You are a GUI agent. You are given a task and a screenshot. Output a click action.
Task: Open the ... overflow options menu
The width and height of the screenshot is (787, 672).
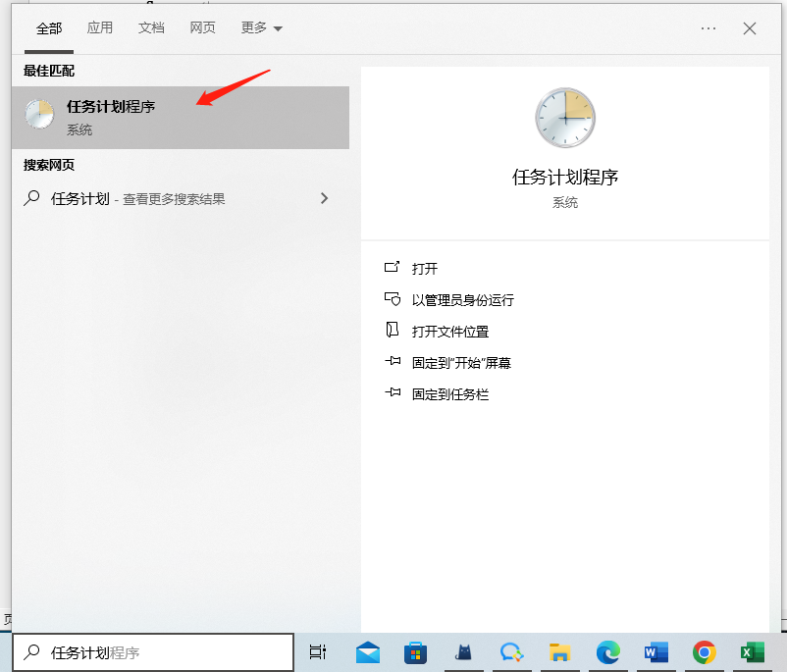click(708, 27)
